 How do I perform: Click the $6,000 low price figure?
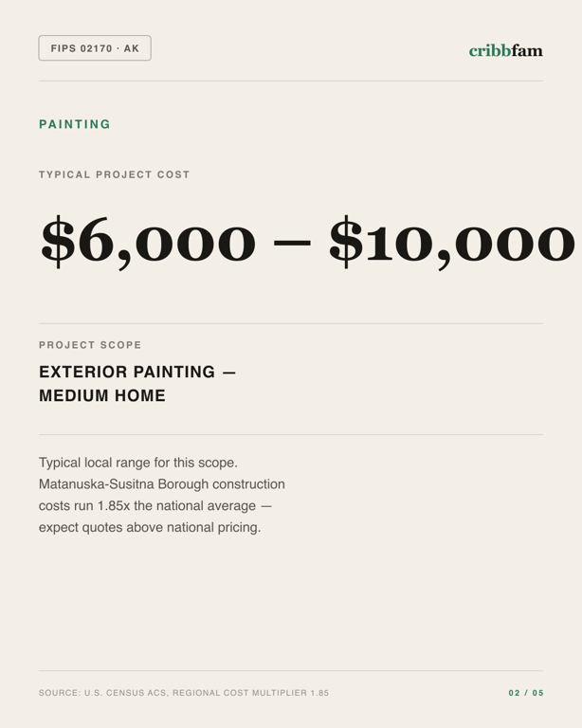pyautogui.click(x=148, y=242)
